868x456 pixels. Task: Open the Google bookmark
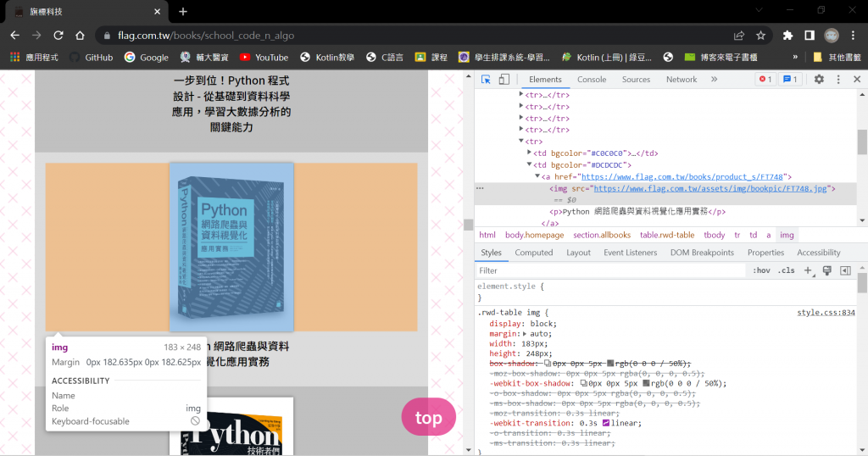147,57
